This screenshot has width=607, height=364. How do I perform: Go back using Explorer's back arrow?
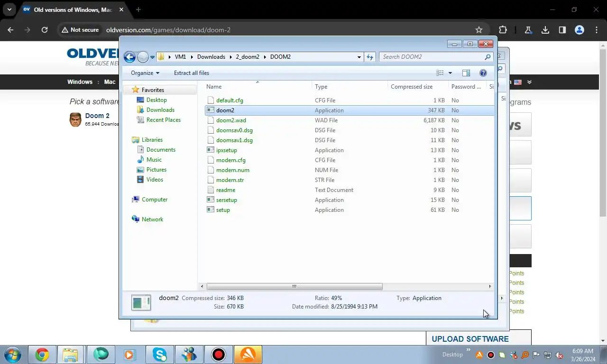click(129, 57)
